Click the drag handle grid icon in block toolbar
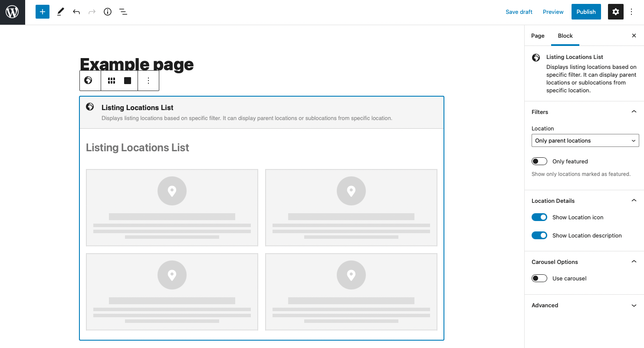644x348 pixels. coord(112,81)
